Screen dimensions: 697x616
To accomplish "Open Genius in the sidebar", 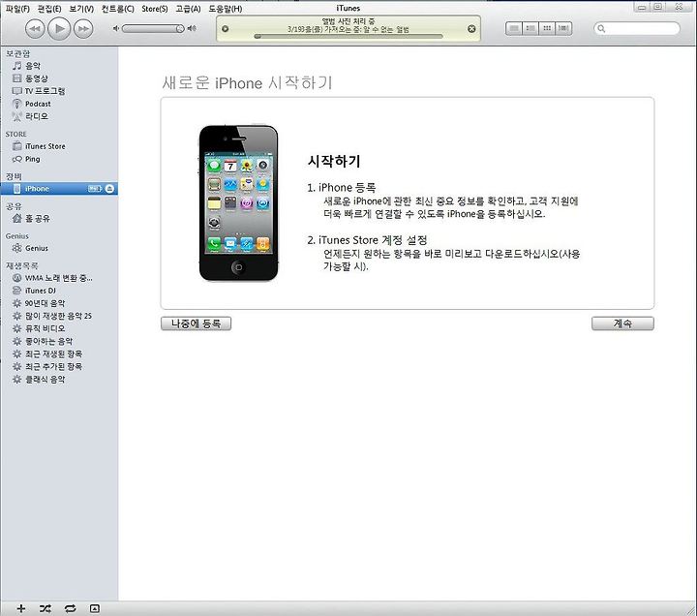I will pos(37,248).
